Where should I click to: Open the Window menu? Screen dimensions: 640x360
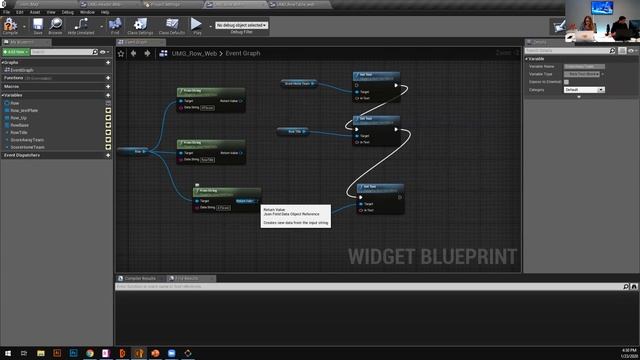point(87,12)
